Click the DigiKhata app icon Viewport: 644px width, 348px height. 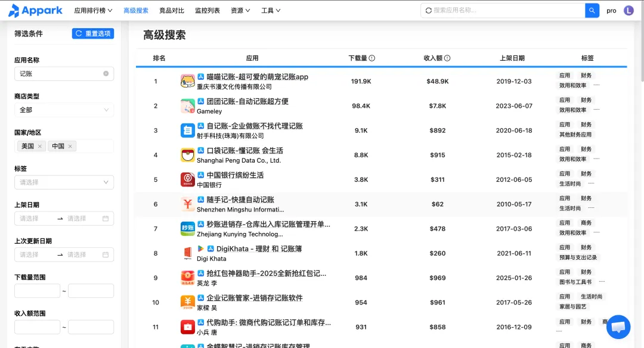188,253
